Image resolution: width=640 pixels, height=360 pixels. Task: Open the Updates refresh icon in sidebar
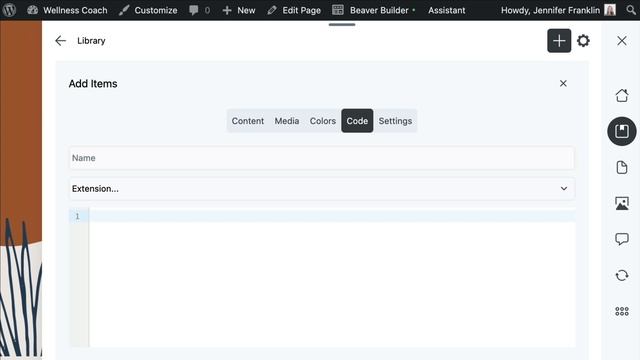click(x=622, y=276)
